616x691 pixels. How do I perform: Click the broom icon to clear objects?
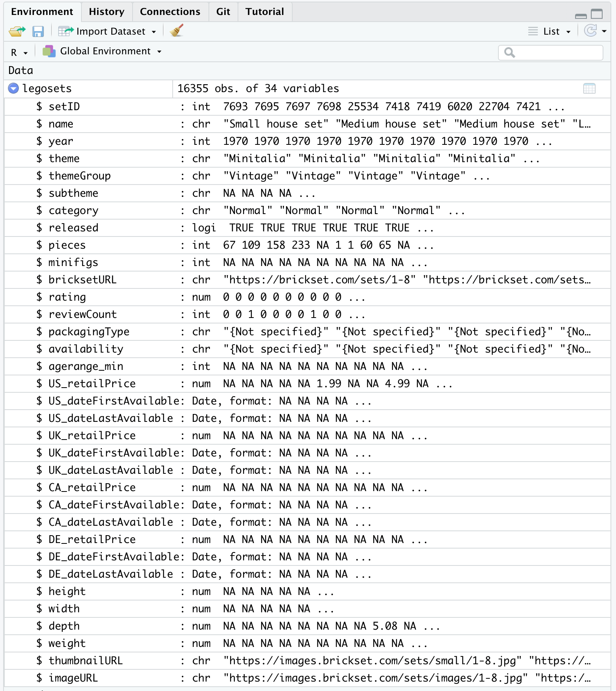coord(177,31)
